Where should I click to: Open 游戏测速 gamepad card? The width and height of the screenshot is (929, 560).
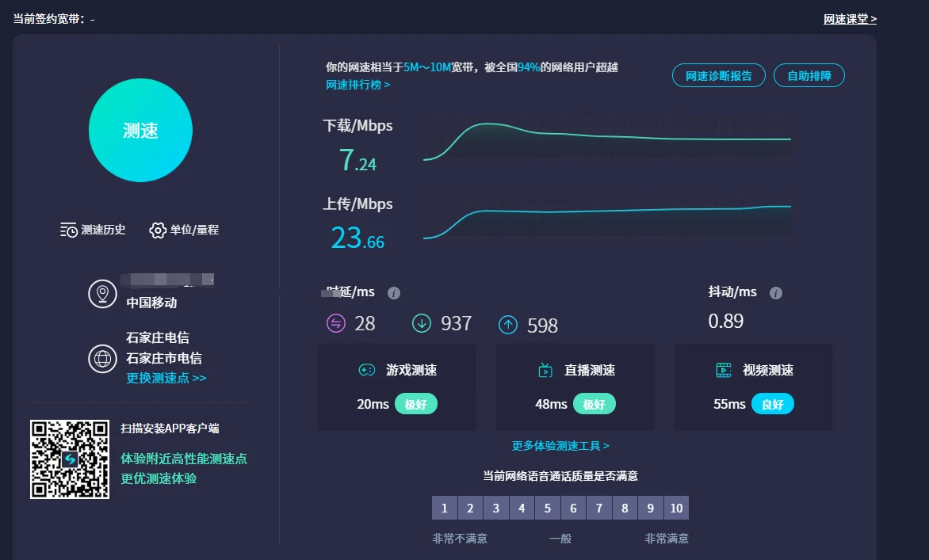click(397, 387)
